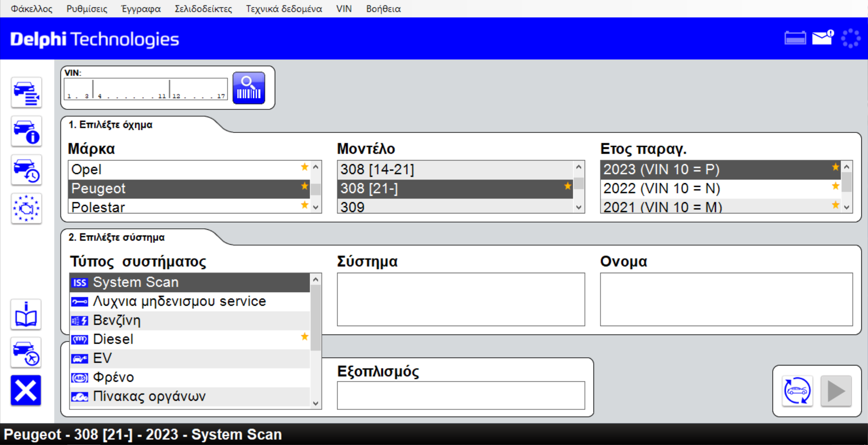
Task: Toggle favorite star for Opel
Action: [x=305, y=167]
